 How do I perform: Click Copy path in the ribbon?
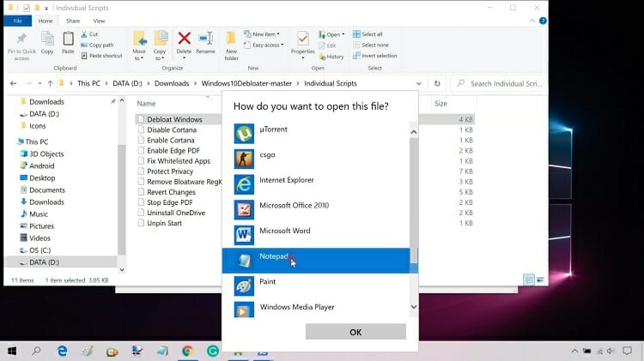coord(97,45)
